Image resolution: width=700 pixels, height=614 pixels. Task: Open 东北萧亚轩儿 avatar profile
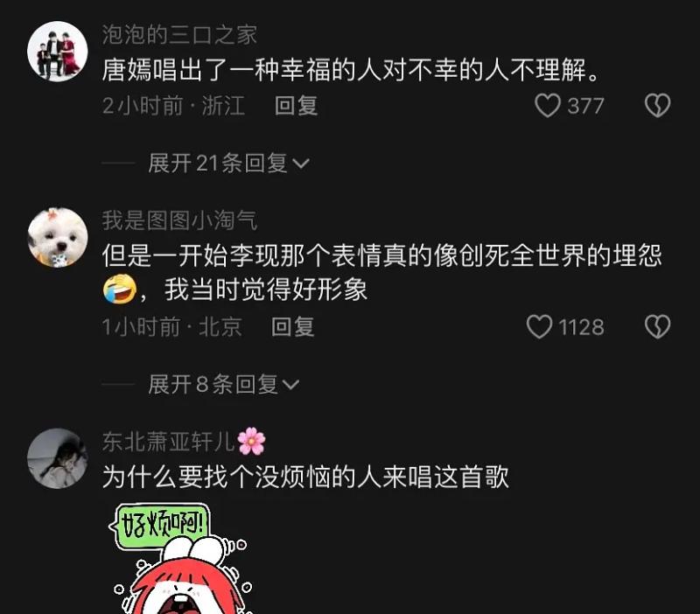tap(58, 458)
